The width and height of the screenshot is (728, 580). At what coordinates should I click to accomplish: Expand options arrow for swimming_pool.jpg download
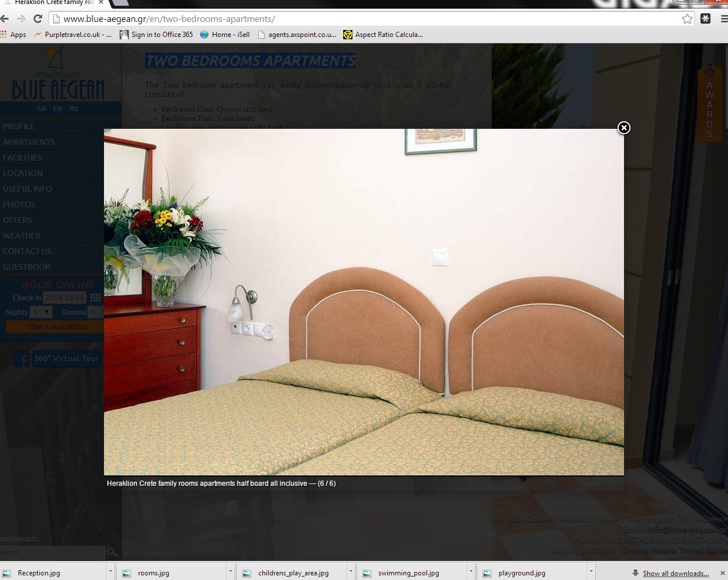click(x=471, y=572)
